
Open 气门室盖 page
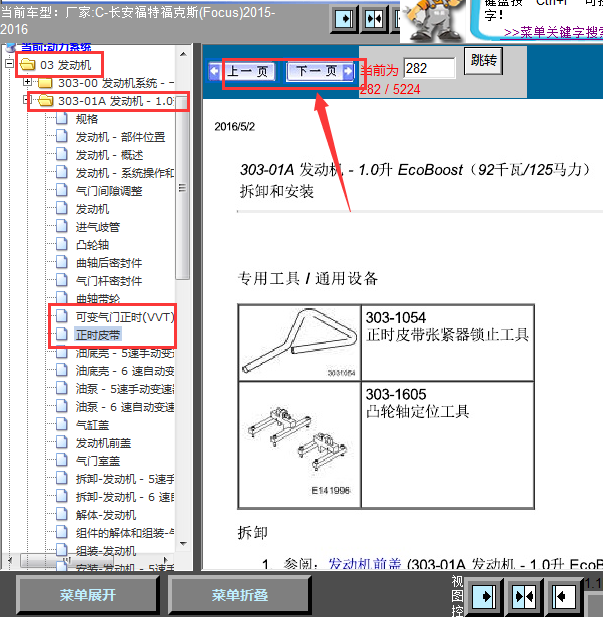[98, 461]
